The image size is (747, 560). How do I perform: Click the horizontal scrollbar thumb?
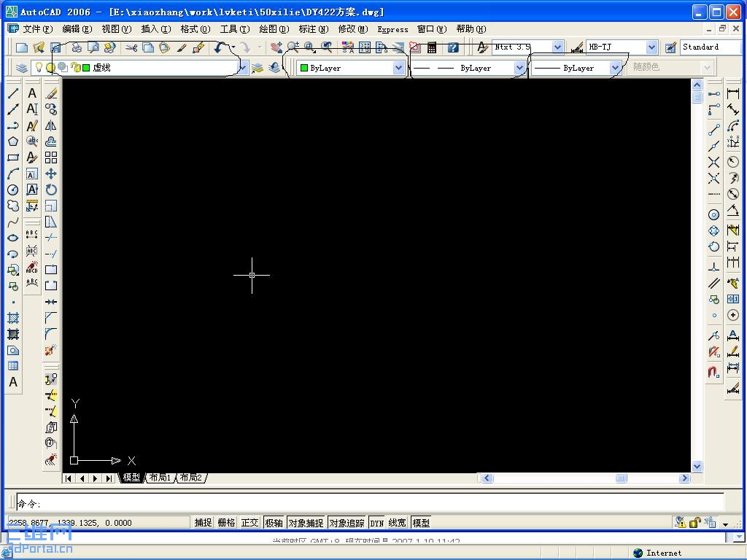622,478
